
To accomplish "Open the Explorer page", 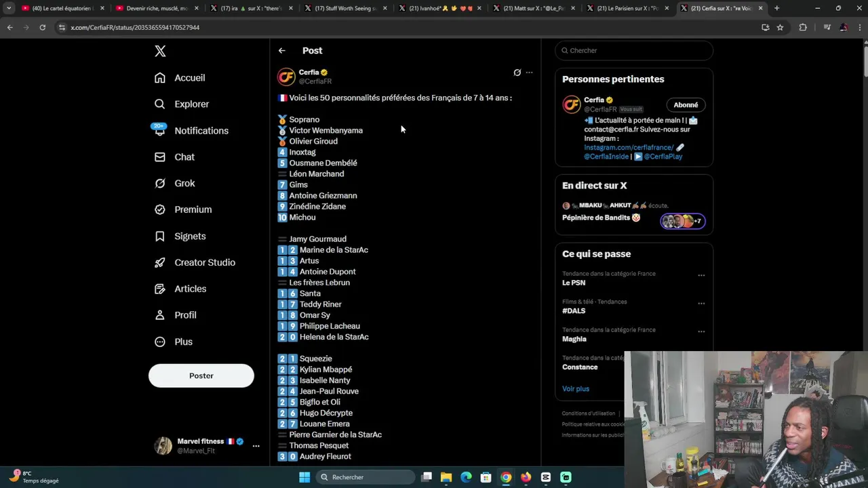I will tap(182, 104).
